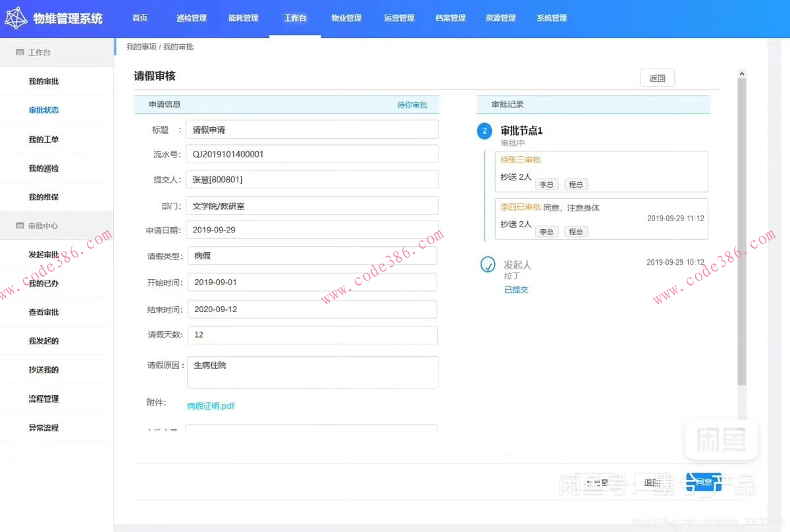
Task: Click the checkmark circle beside 发起人
Action: click(x=488, y=265)
